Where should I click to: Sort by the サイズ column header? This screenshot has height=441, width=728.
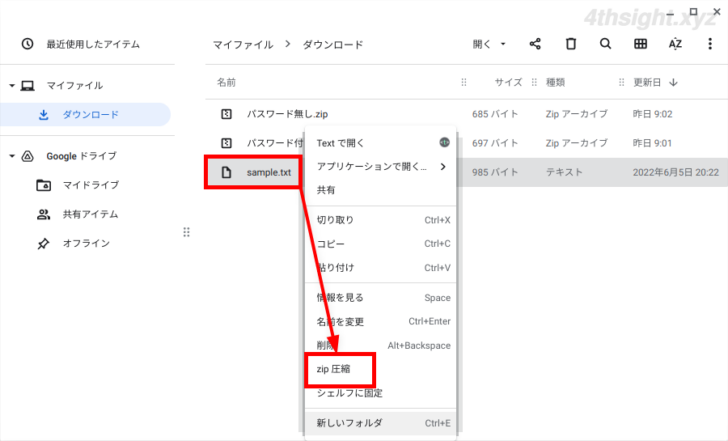click(x=508, y=83)
